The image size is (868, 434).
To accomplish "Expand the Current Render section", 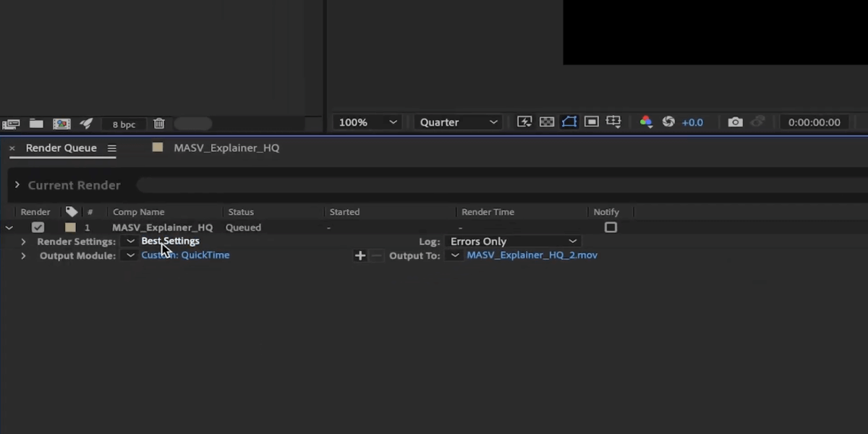I will tap(17, 185).
